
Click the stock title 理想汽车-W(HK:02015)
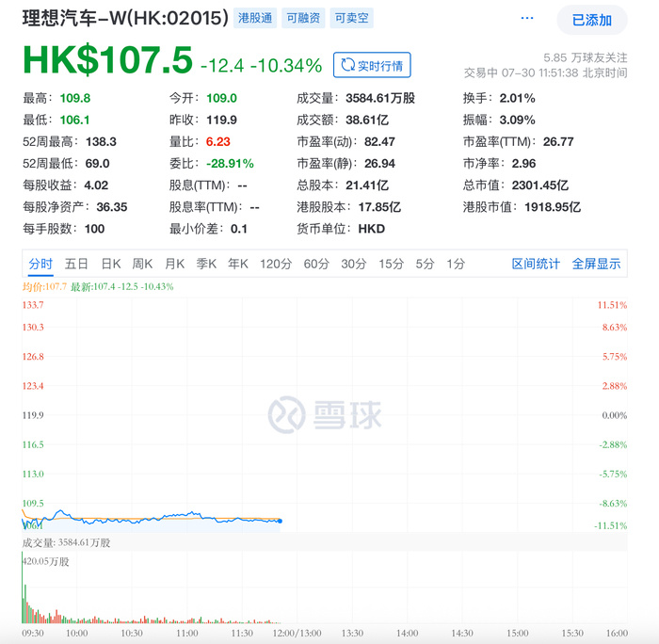pyautogui.click(x=125, y=18)
